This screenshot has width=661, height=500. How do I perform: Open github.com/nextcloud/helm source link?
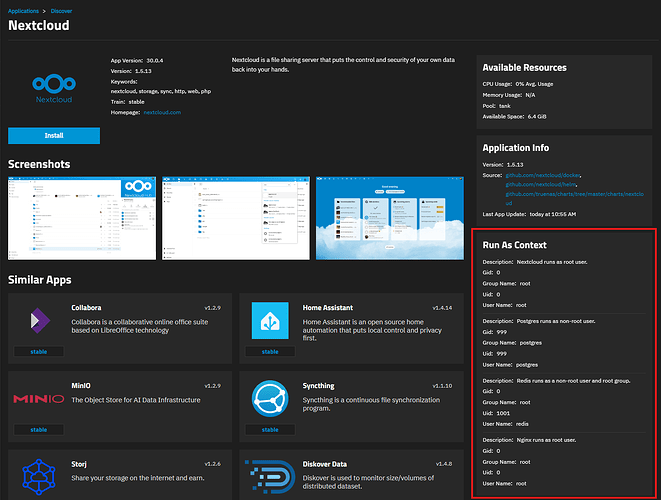541,184
